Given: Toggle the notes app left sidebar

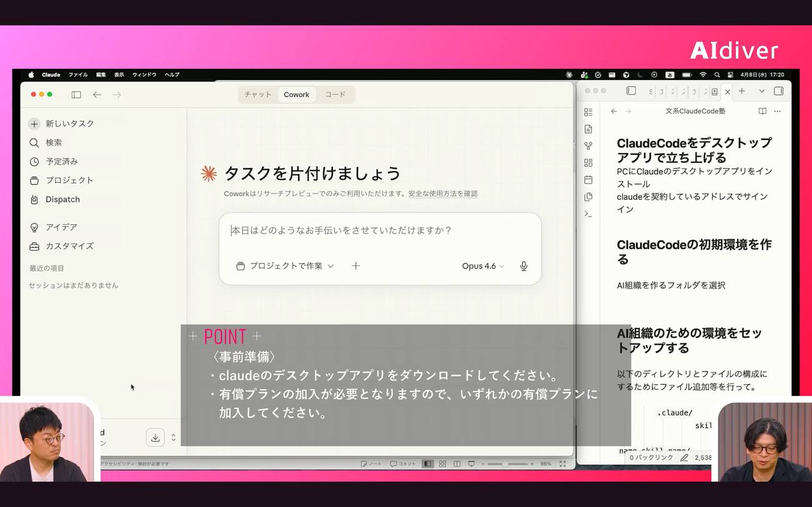Looking at the screenshot, I should (631, 91).
